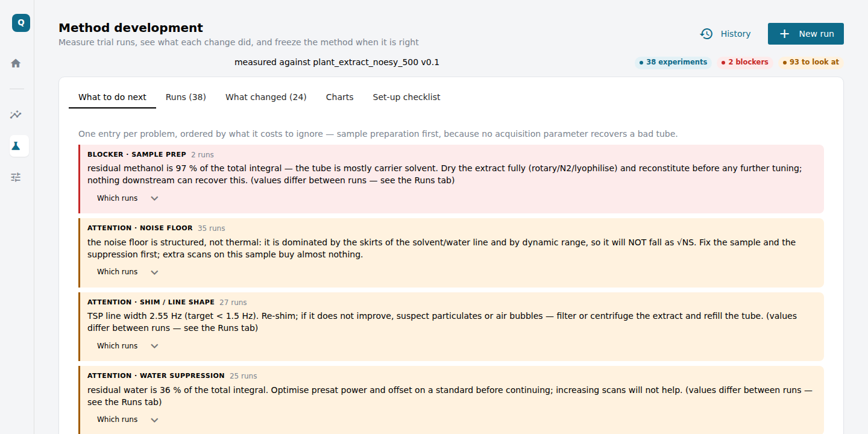Image resolution: width=868 pixels, height=434 pixels.
Task: Switch to the What to do next tab
Action: [112, 97]
